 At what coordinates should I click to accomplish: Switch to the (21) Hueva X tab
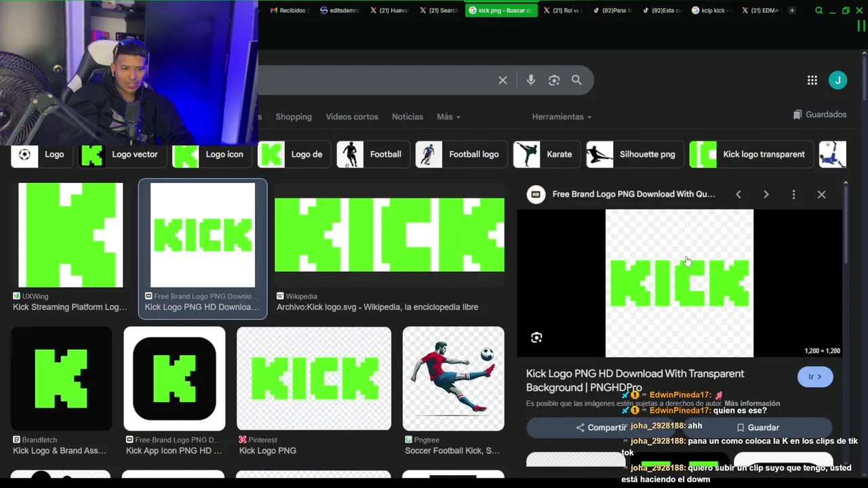click(x=390, y=10)
